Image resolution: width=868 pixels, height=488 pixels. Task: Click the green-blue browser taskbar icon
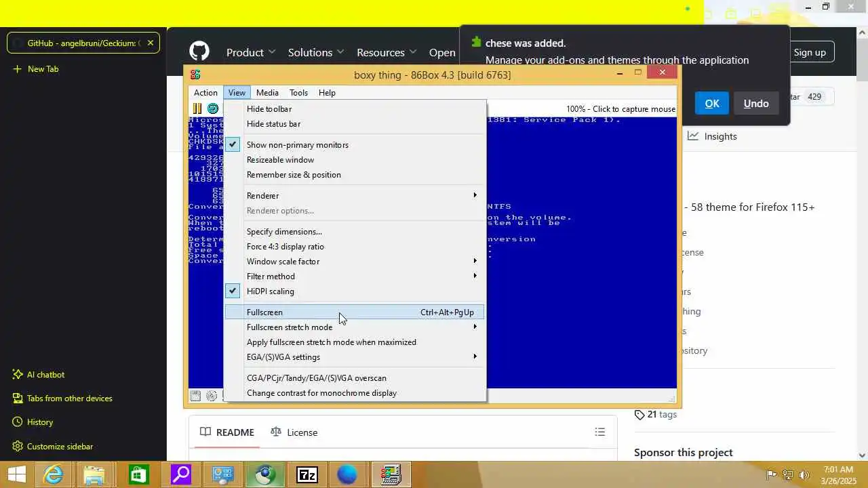point(264,474)
